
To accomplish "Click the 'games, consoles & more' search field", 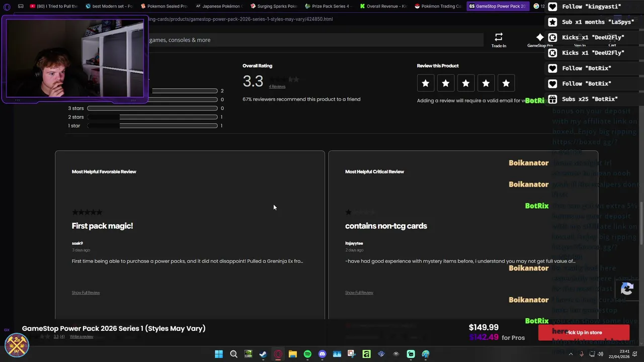I will click(314, 40).
